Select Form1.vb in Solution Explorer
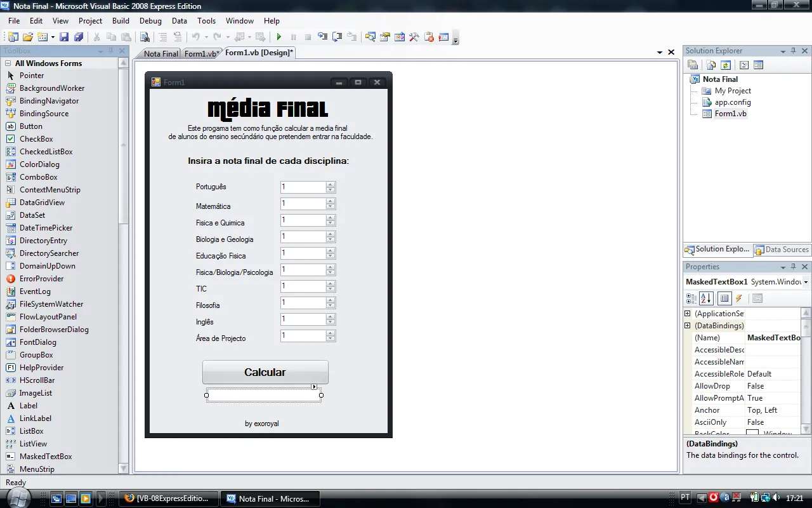Viewport: 812px width, 508px height. pyautogui.click(x=730, y=113)
